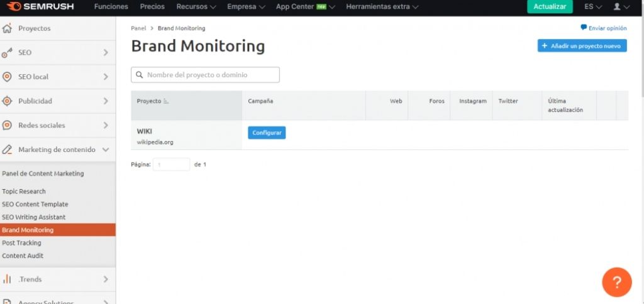Viewport: 644px width, 304px height.
Task: Click the project search input field
Action: click(206, 75)
